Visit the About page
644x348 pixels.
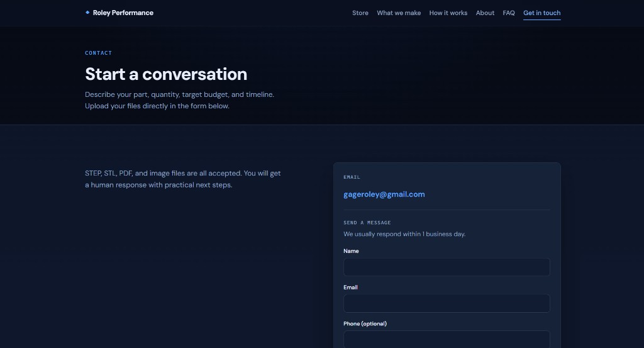[485, 13]
